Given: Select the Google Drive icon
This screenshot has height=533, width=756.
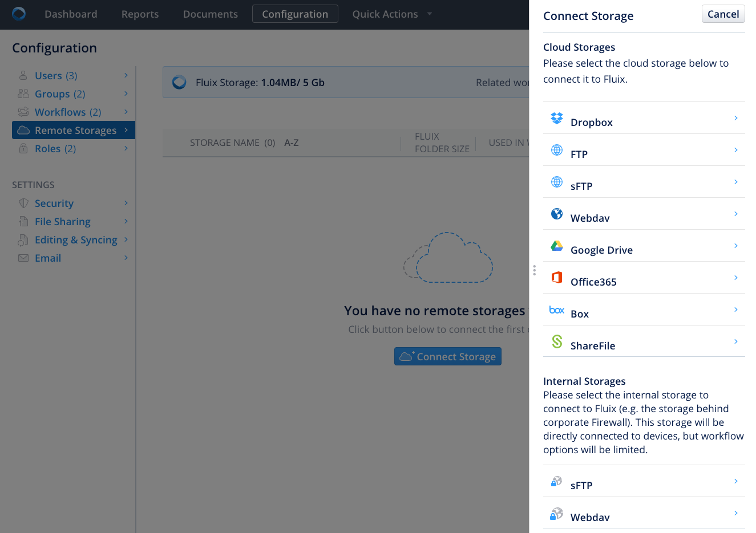Looking at the screenshot, I should pos(556,246).
